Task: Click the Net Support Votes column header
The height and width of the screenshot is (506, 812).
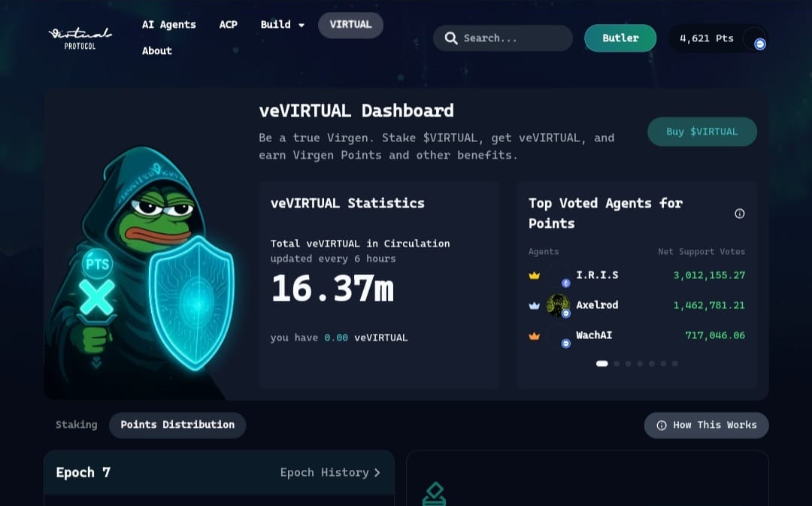Action: coord(701,252)
